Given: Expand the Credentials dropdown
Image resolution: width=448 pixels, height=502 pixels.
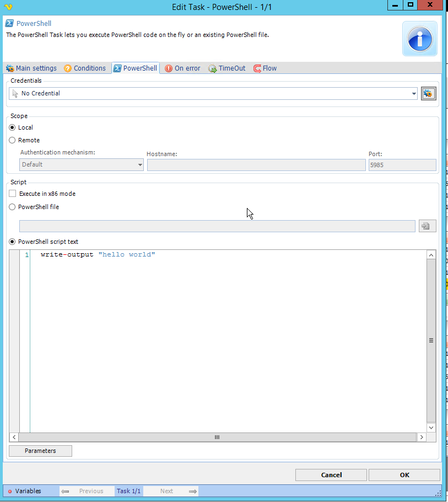Looking at the screenshot, I should pos(414,94).
